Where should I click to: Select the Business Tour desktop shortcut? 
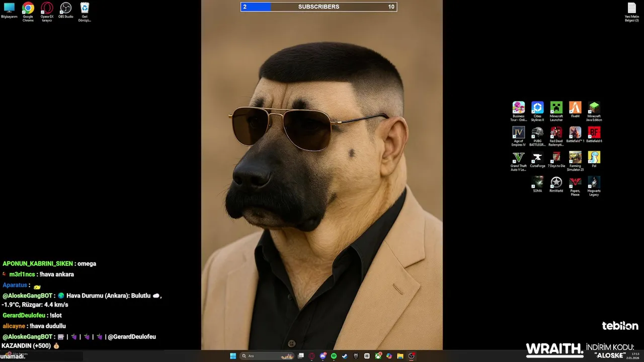click(519, 112)
